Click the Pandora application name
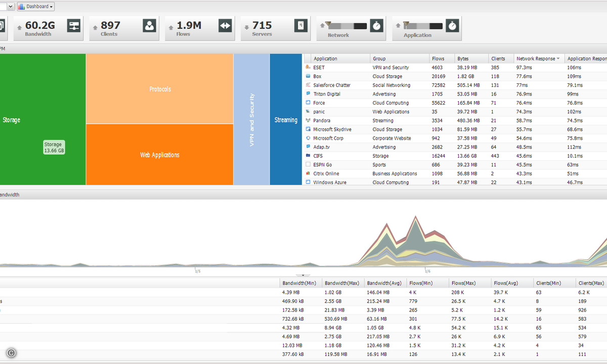This screenshot has width=607, height=364. 322,120
